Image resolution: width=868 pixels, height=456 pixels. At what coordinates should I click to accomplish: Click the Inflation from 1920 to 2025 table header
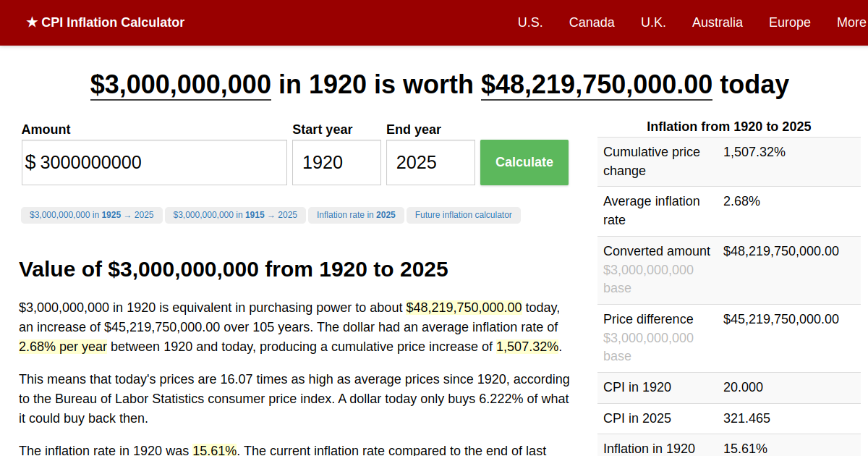click(x=729, y=127)
